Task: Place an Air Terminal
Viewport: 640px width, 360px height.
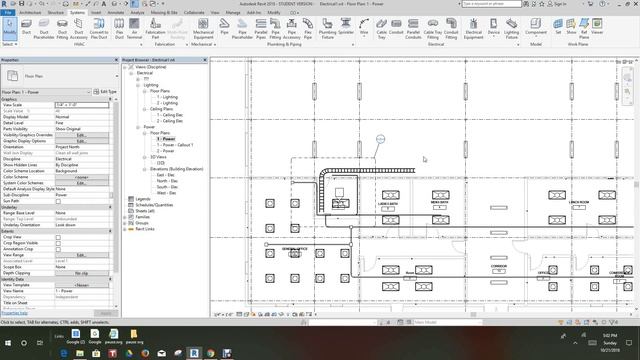Action: coord(134,29)
